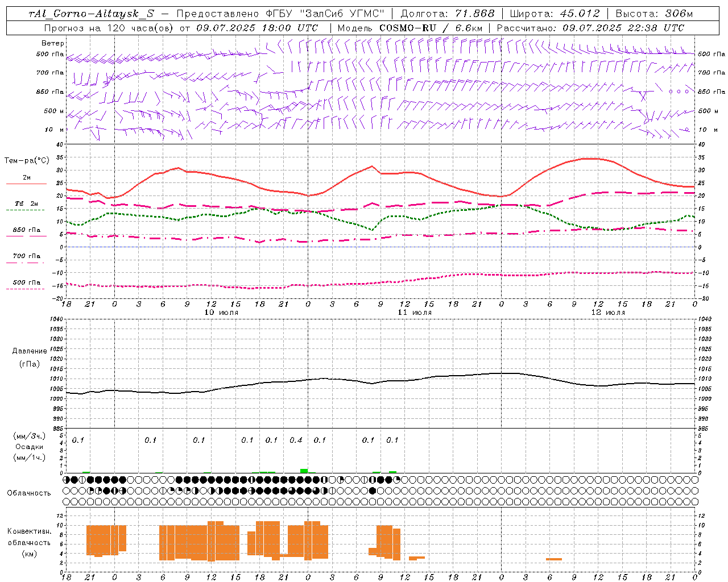Click the dash-dot 700 гПа temperature legend line

click(26, 263)
